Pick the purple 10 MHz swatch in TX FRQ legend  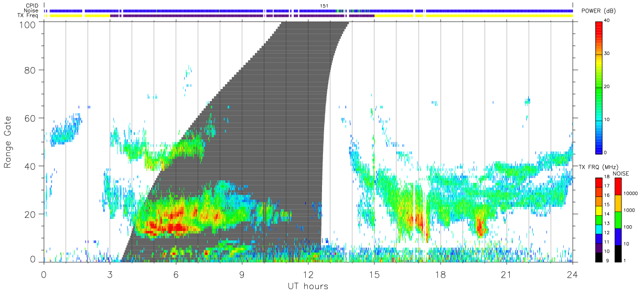tap(599, 248)
